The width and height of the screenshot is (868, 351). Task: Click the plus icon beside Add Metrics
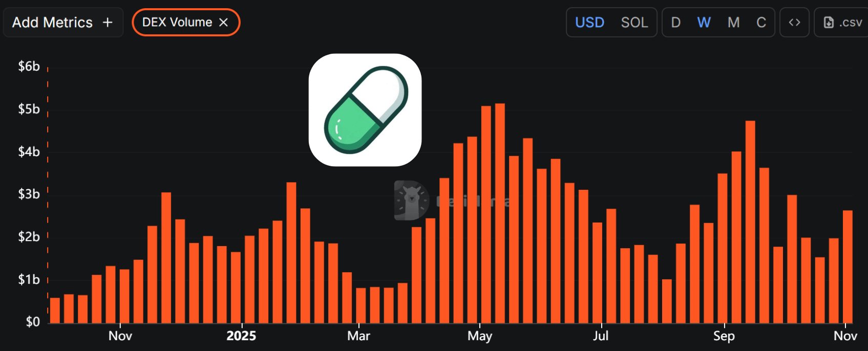click(108, 23)
